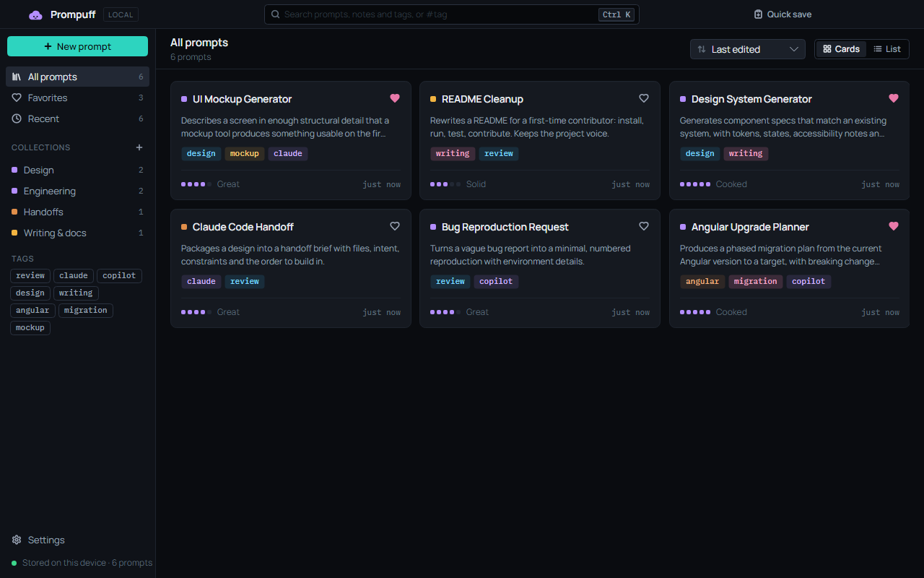Click copilot tag on Bug Reproduction Request card
Screen dimensions: 924x578
click(x=497, y=281)
